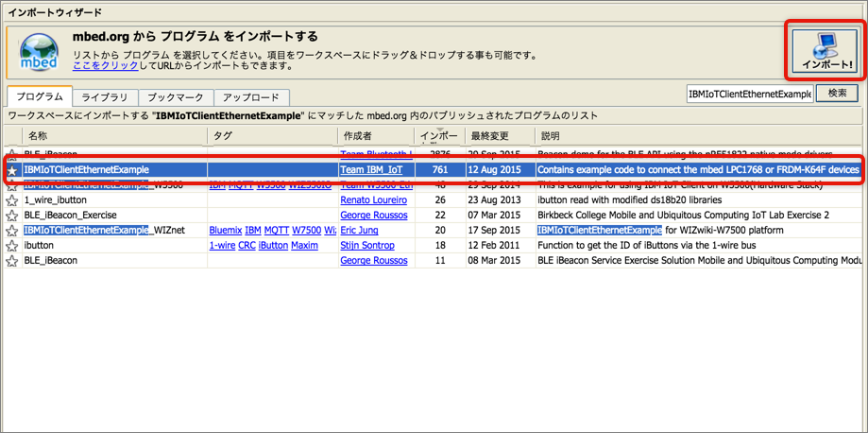Screen dimensions: 868x433
Task: Click the ここをクリック URL import link
Action: (106, 66)
